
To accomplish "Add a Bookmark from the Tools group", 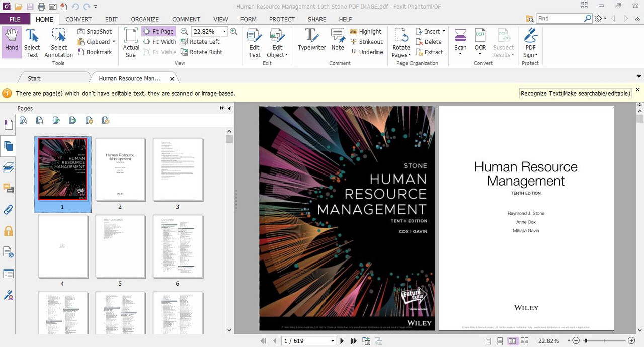I will click(95, 52).
